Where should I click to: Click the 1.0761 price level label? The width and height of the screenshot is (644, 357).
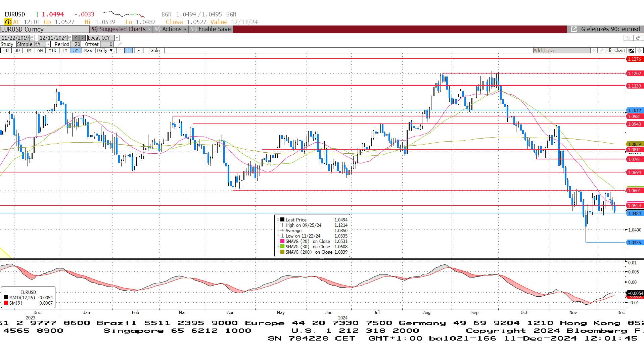[634, 159]
